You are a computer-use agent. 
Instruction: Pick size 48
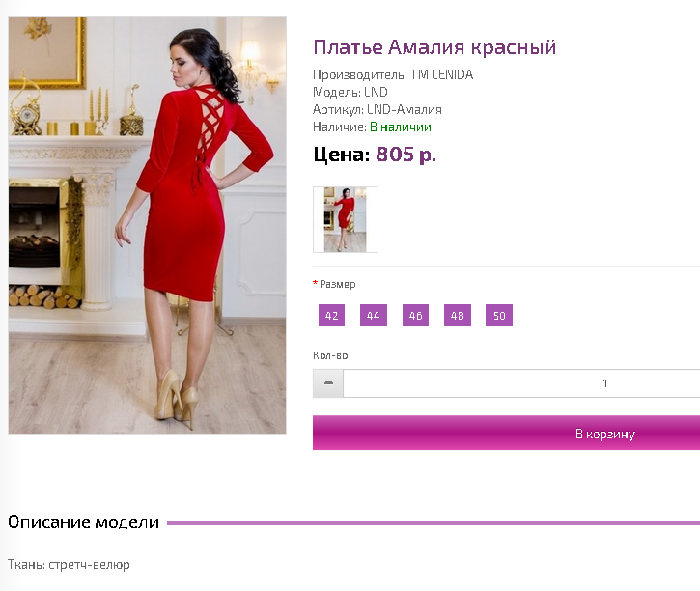458,316
